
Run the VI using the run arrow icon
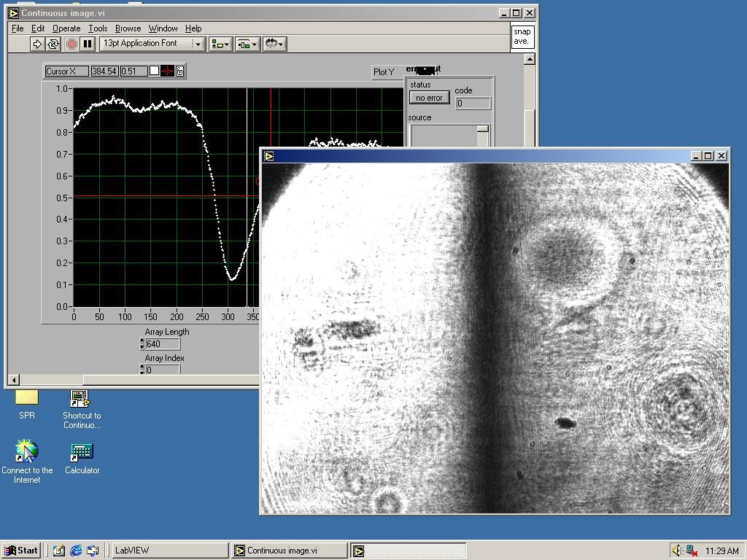tap(36, 44)
